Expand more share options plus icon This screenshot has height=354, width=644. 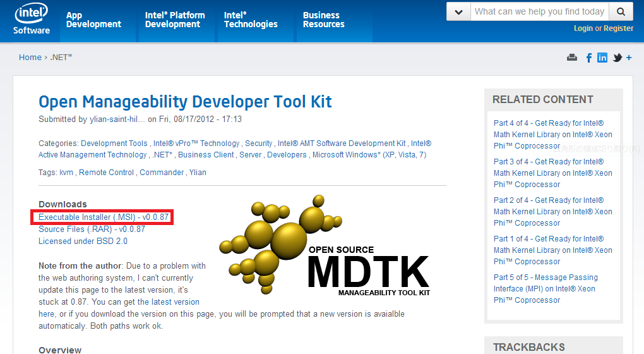tap(629, 58)
